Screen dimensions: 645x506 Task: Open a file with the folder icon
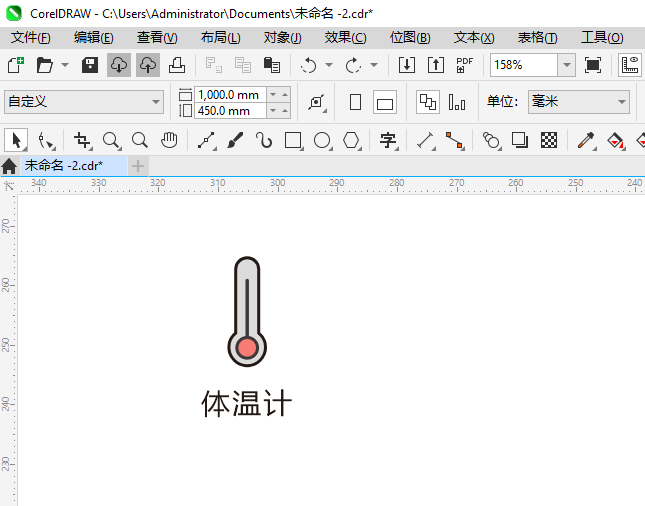click(x=44, y=65)
